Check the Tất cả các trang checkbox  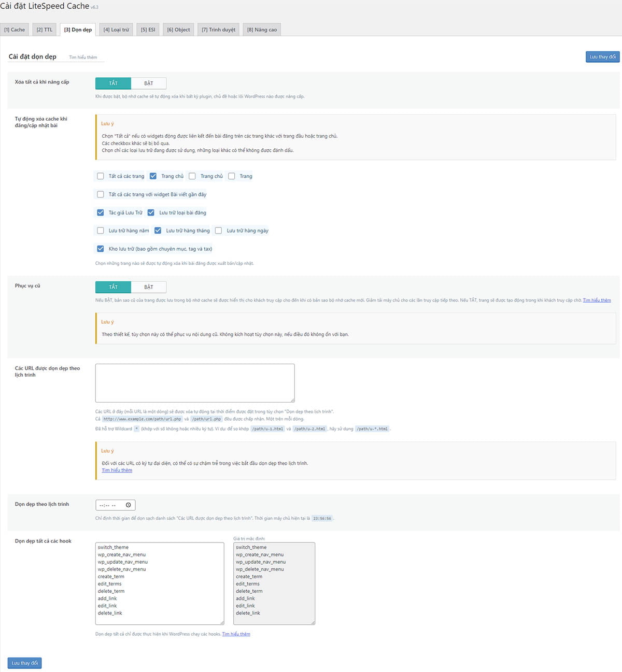(101, 176)
